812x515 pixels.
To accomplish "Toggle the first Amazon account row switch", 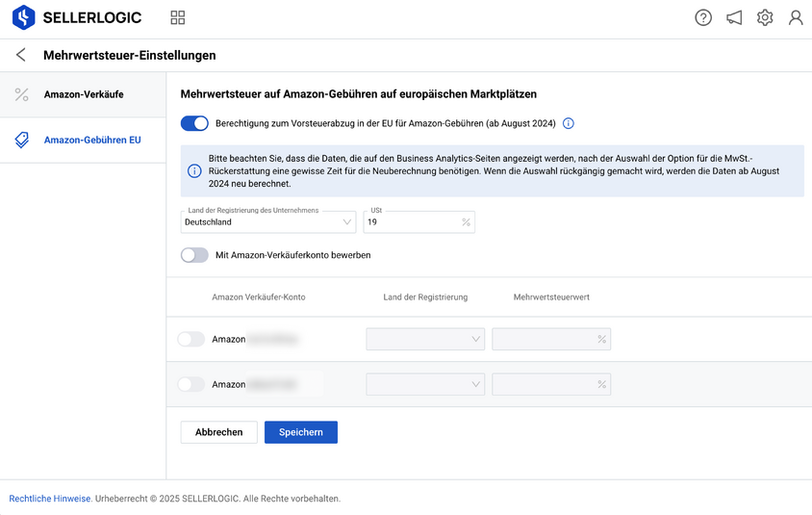I will point(191,340).
